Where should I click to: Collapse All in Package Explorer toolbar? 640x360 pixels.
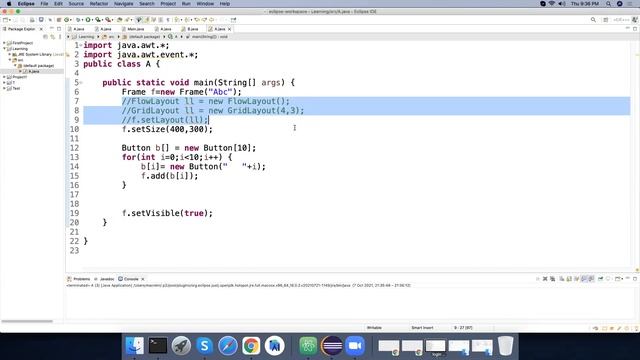tap(45, 37)
